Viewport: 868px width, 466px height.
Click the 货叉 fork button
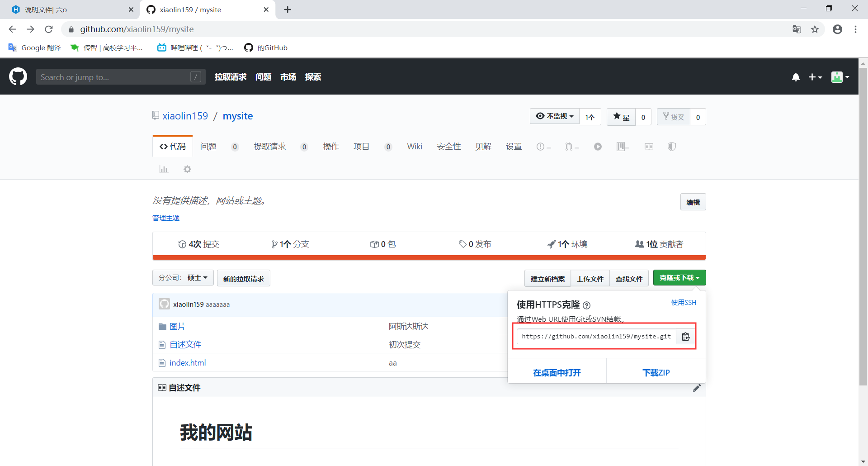pos(674,117)
